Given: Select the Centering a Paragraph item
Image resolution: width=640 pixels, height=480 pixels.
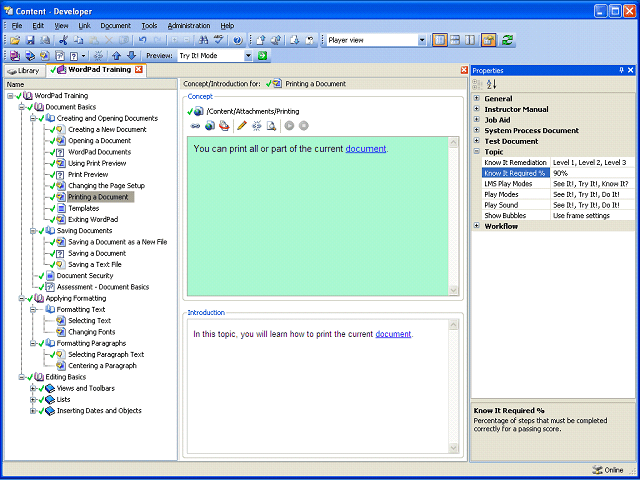Looking at the screenshot, I should [x=102, y=366].
